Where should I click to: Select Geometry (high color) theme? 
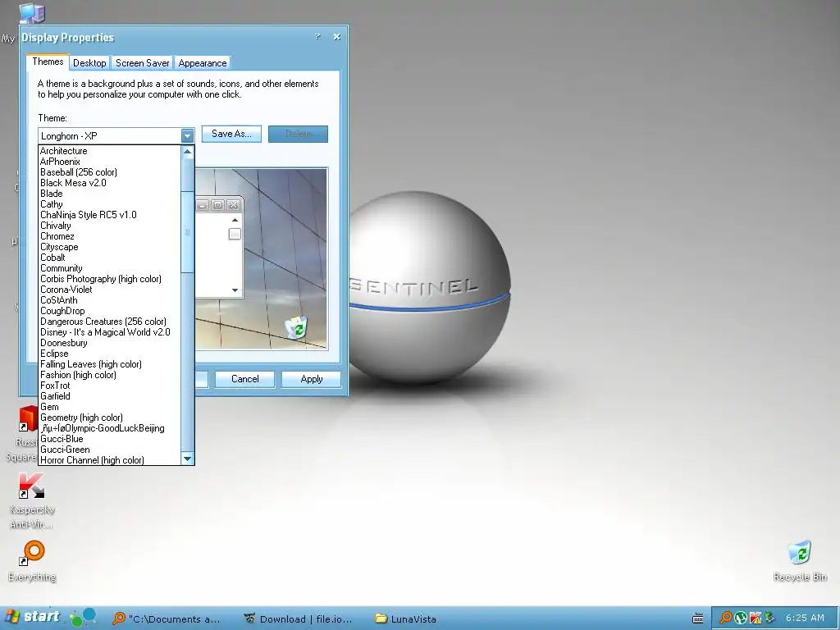pos(110,418)
